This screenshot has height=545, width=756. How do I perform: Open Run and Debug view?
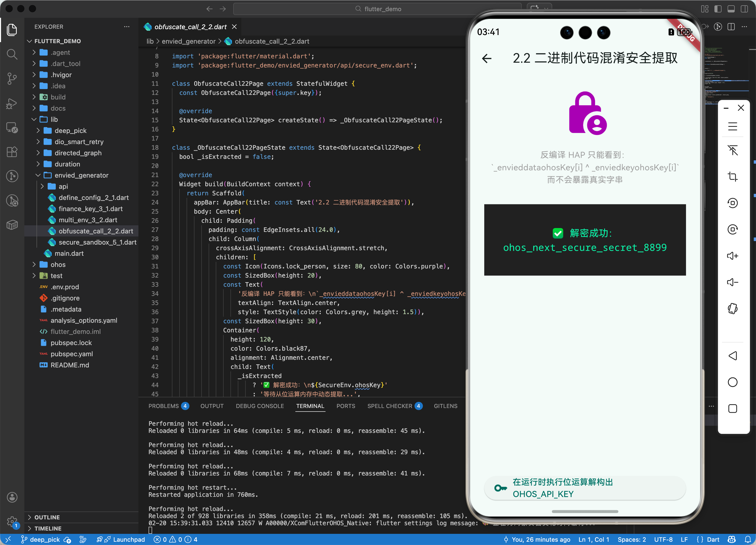pos(12,104)
